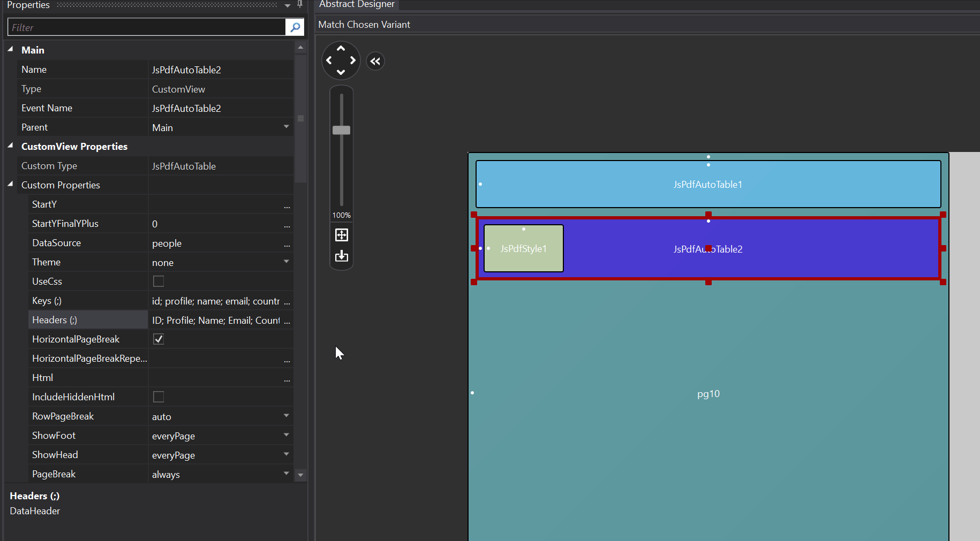Screen dimensions: 980x541
Task: Enable the UseCss checkbox
Action: click(x=159, y=281)
